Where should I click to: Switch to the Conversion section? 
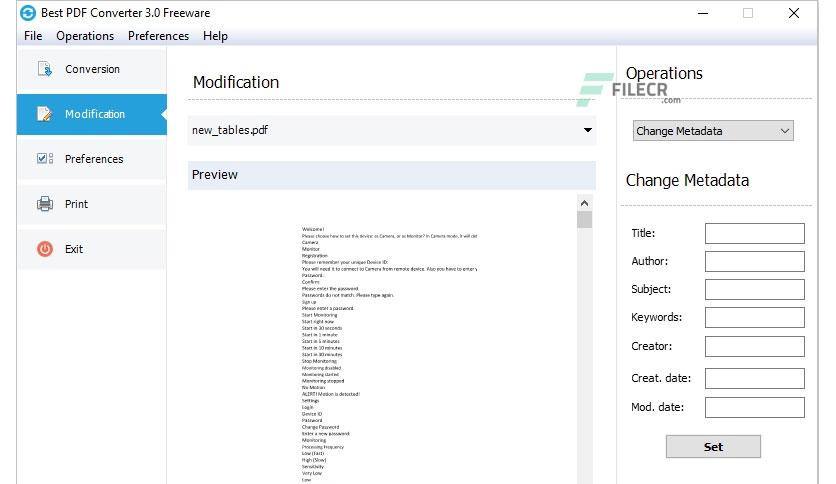[x=92, y=69]
